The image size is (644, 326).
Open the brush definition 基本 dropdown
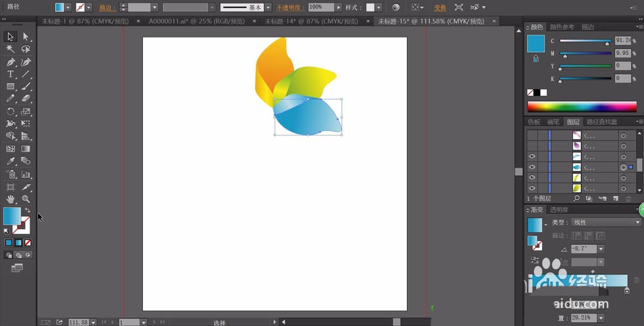coord(268,7)
